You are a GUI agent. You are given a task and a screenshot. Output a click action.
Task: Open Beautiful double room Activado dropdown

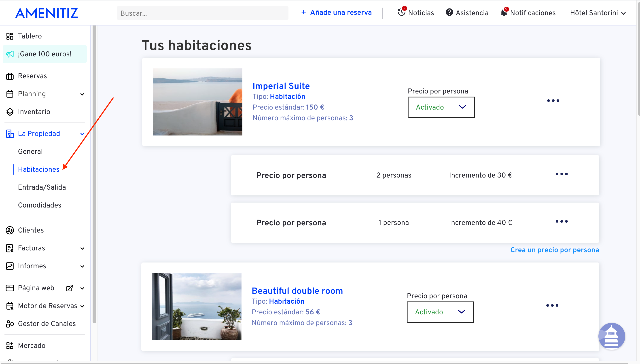coord(440,312)
